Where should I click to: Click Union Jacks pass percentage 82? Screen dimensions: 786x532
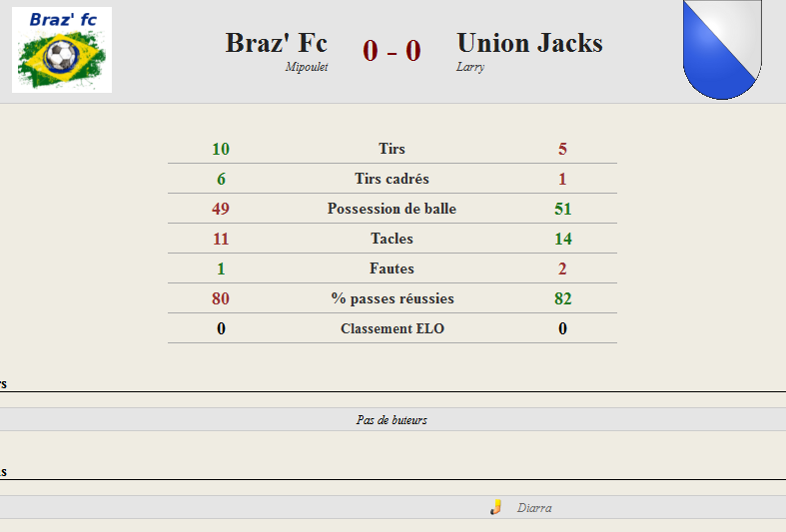[563, 298]
